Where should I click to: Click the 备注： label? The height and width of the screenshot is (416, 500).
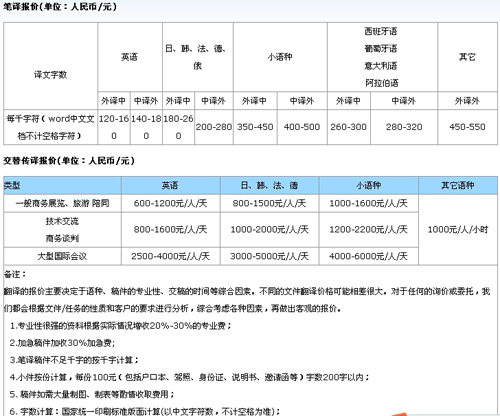click(x=15, y=274)
